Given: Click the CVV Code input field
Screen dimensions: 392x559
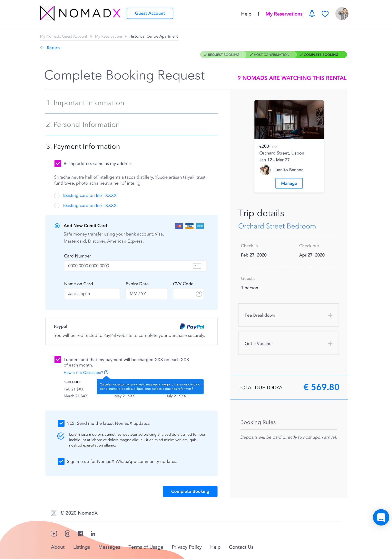Looking at the screenshot, I should click(x=188, y=294).
